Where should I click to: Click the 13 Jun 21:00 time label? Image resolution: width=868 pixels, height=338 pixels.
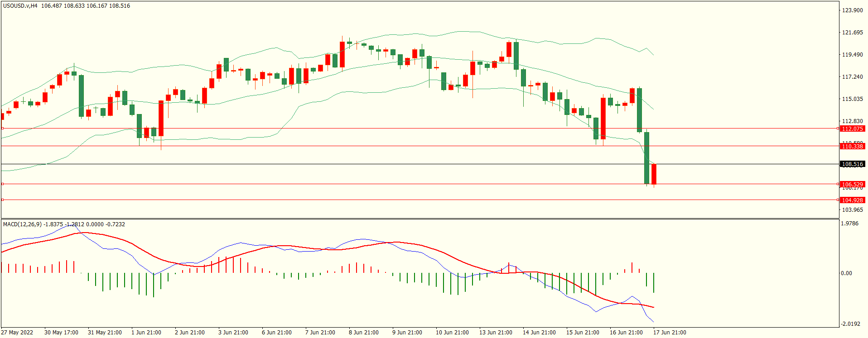[496, 333]
